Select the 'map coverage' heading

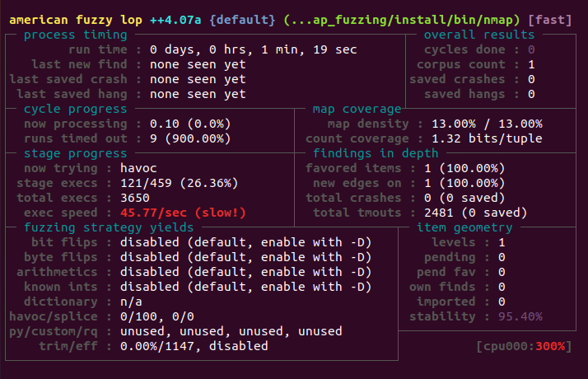click(357, 109)
